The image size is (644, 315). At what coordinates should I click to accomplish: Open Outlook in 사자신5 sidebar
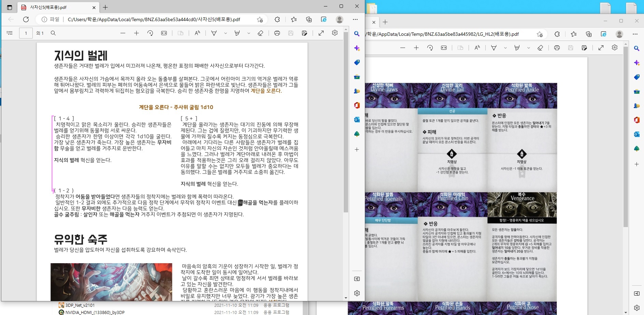357,120
